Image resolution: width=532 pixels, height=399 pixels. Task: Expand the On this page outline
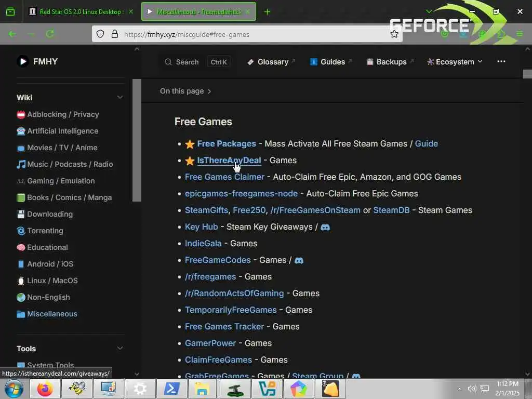[x=185, y=91]
